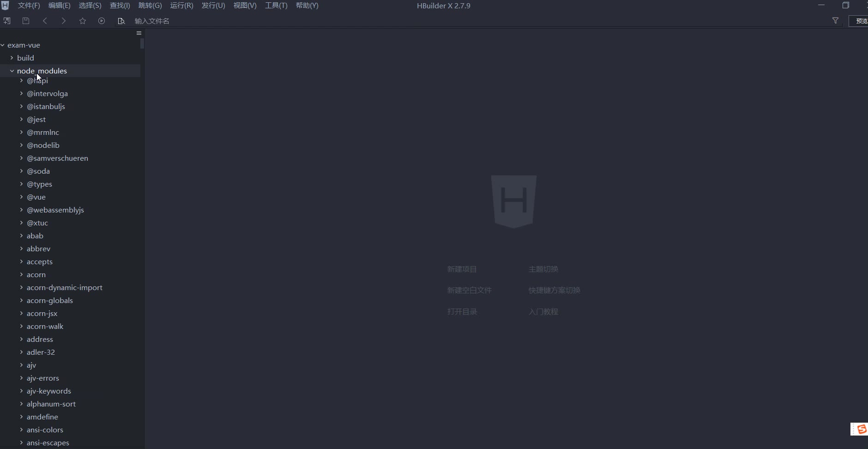This screenshot has width=868, height=449.
Task: Select the abbrev folder row
Action: pos(70,249)
